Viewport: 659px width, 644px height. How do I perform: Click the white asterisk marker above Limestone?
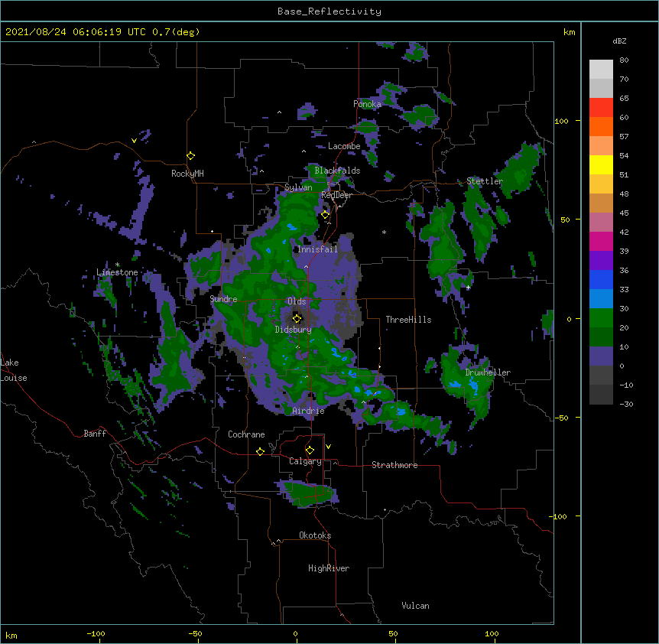click(118, 265)
